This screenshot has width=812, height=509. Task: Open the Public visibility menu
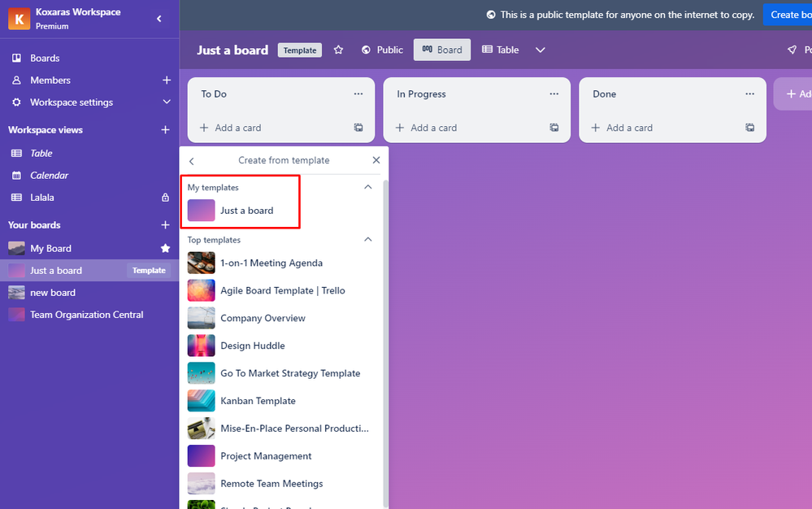(x=382, y=50)
